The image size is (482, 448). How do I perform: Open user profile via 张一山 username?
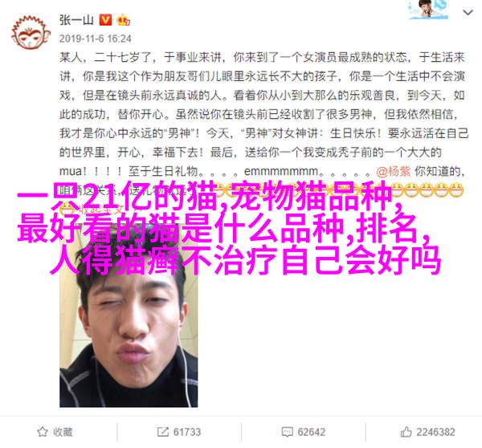[x=76, y=20]
